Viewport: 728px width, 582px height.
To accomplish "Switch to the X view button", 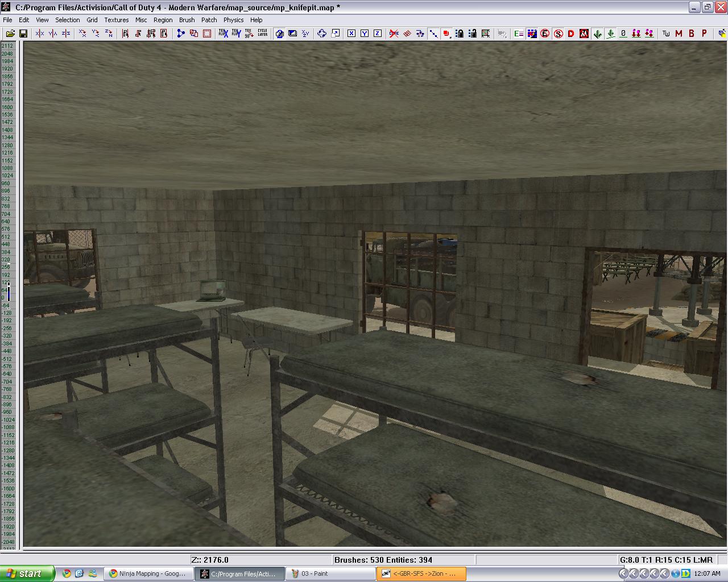I will point(351,34).
